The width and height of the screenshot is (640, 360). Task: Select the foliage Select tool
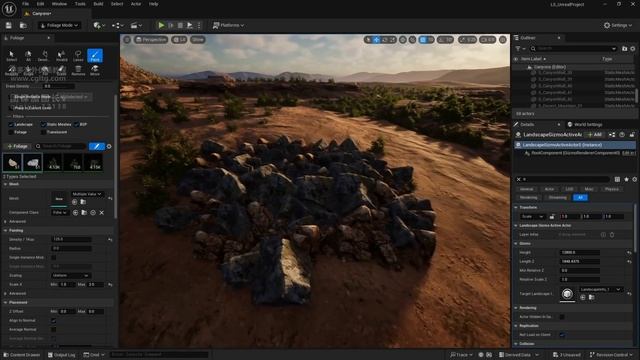pos(11,56)
